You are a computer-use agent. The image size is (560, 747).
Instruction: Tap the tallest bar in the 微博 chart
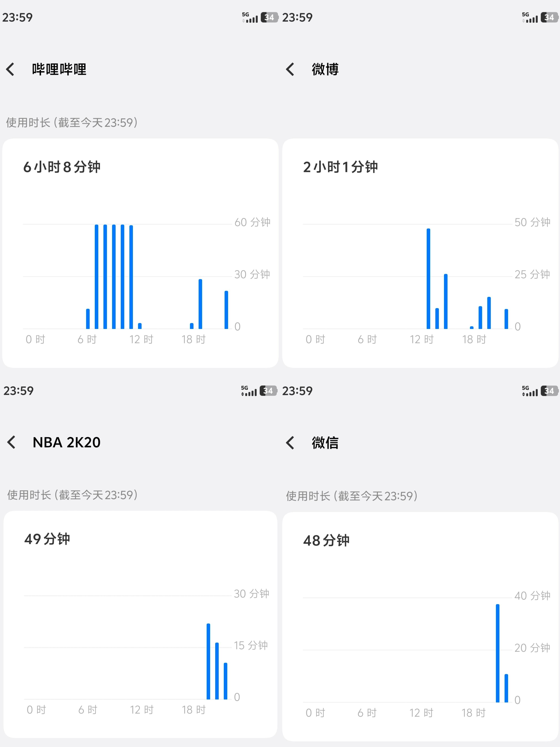coord(428,279)
